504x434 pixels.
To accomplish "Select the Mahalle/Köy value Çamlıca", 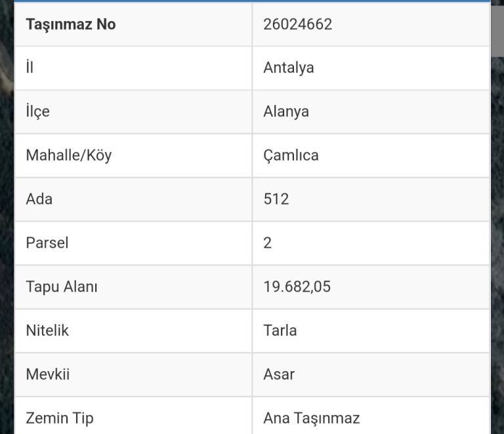I will click(291, 155).
